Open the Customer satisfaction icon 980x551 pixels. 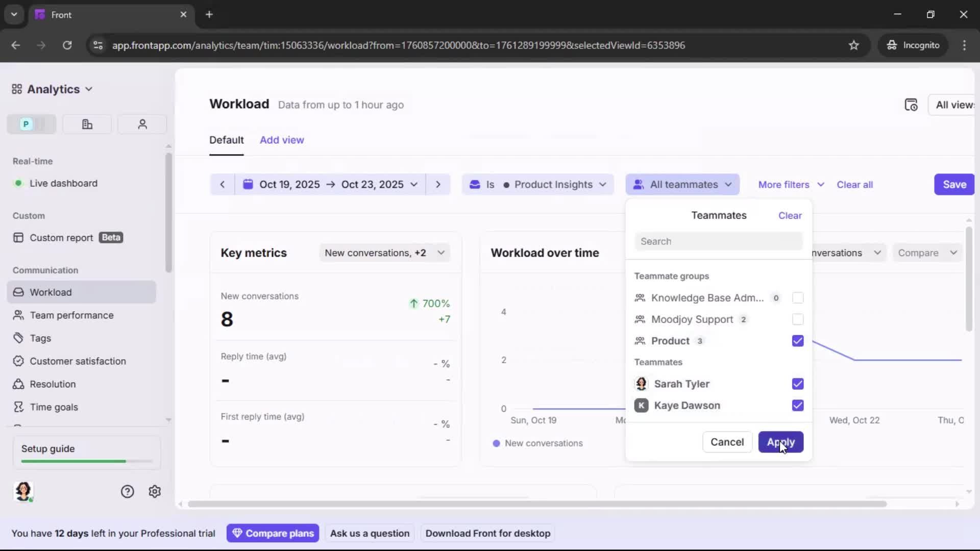click(x=18, y=361)
